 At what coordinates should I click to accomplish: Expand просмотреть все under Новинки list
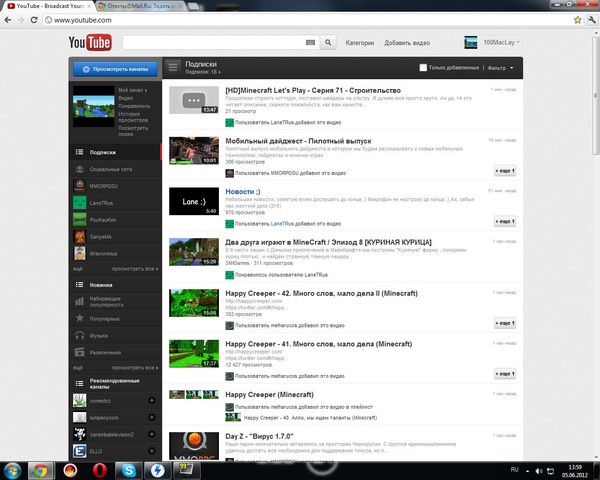point(135,367)
